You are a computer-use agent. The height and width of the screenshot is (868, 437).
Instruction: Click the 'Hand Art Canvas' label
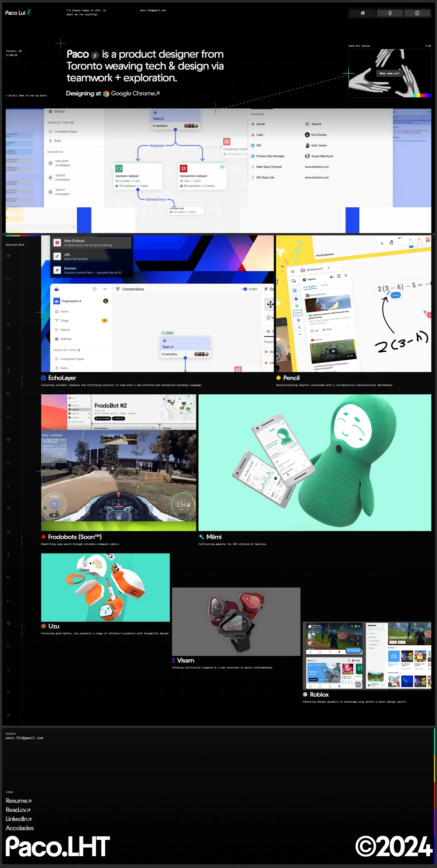[x=359, y=46]
